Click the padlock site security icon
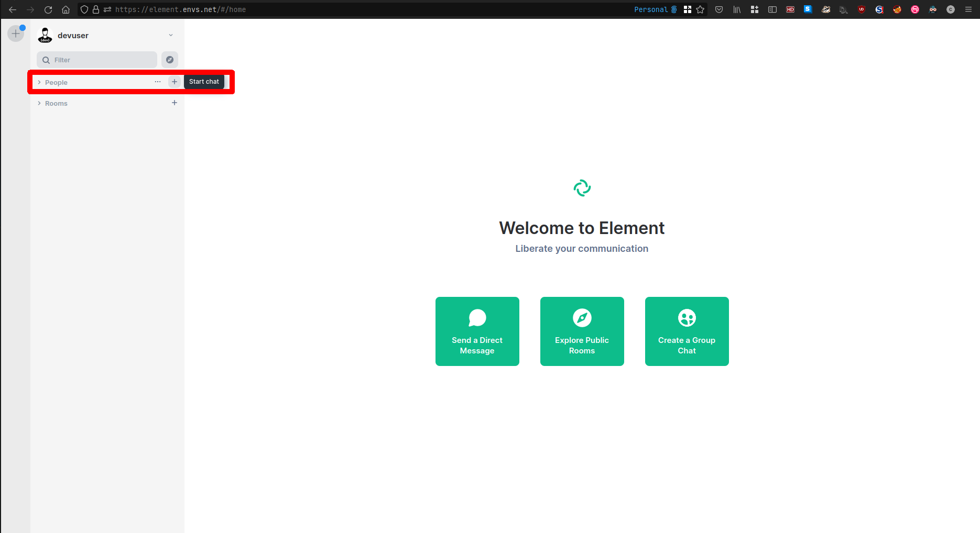 click(96, 9)
